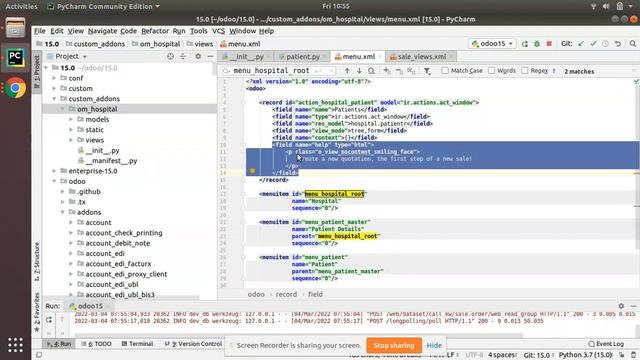This screenshot has height=360, width=640.
Task: Switch to patient.py tab
Action: (x=302, y=57)
